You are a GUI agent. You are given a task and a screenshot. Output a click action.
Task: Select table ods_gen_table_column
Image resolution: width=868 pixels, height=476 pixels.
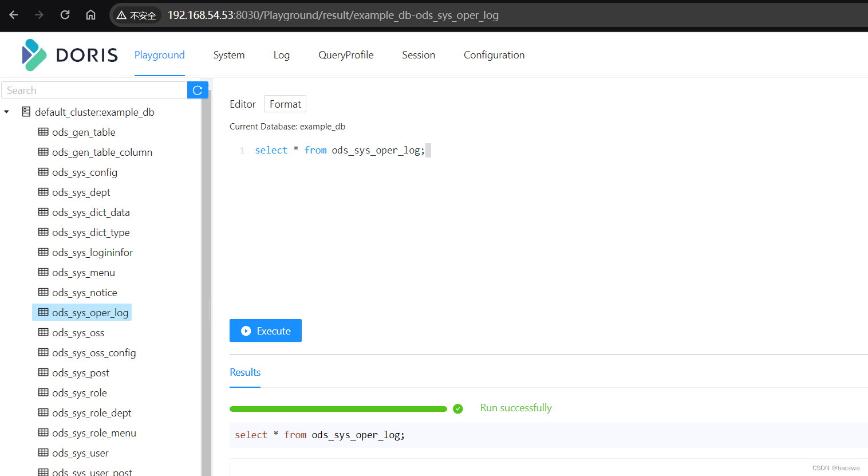click(102, 152)
